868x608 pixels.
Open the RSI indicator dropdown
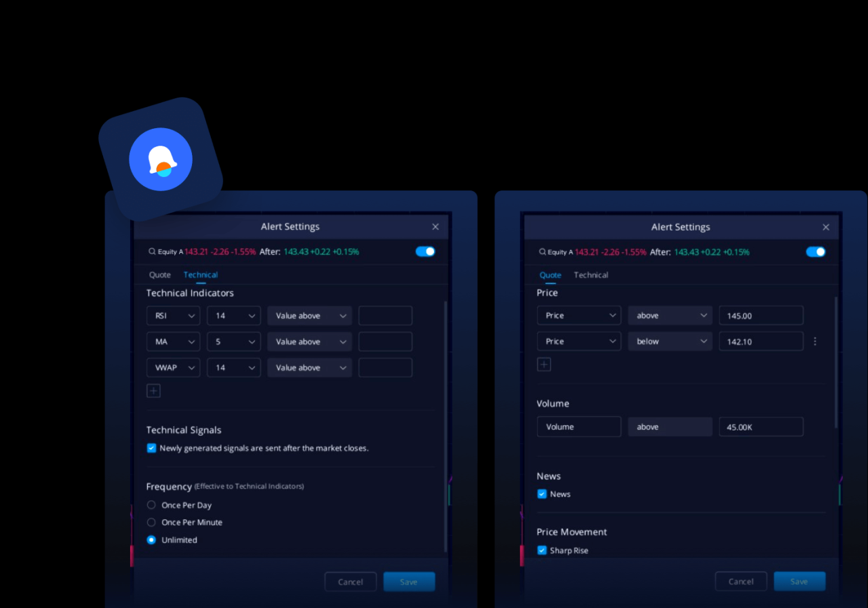point(173,316)
